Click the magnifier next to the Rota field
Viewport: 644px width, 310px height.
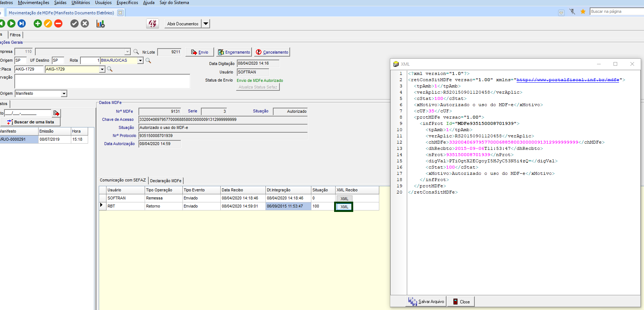pos(148,61)
